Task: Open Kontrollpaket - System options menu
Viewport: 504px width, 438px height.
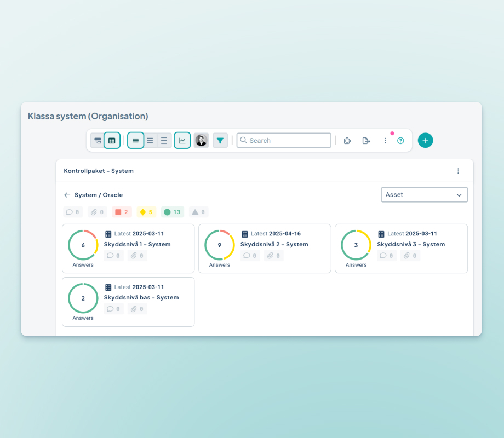Action: (x=458, y=171)
